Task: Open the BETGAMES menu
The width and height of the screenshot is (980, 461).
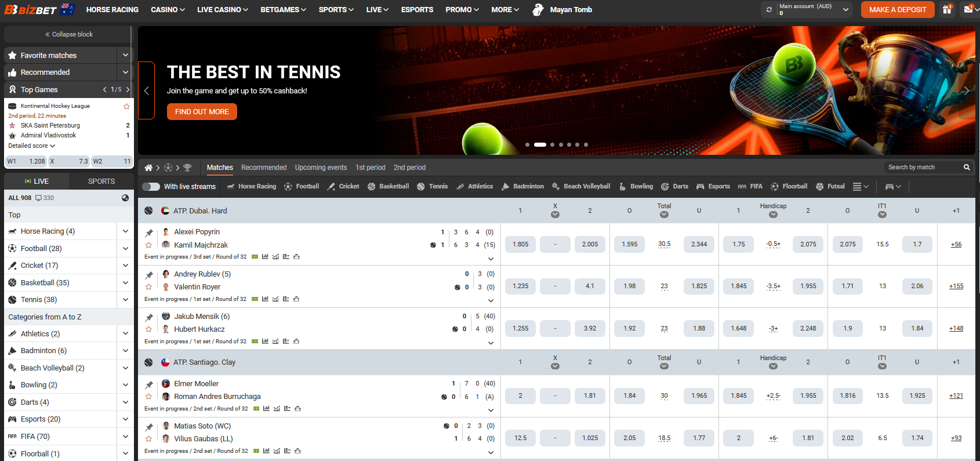Action: point(283,9)
